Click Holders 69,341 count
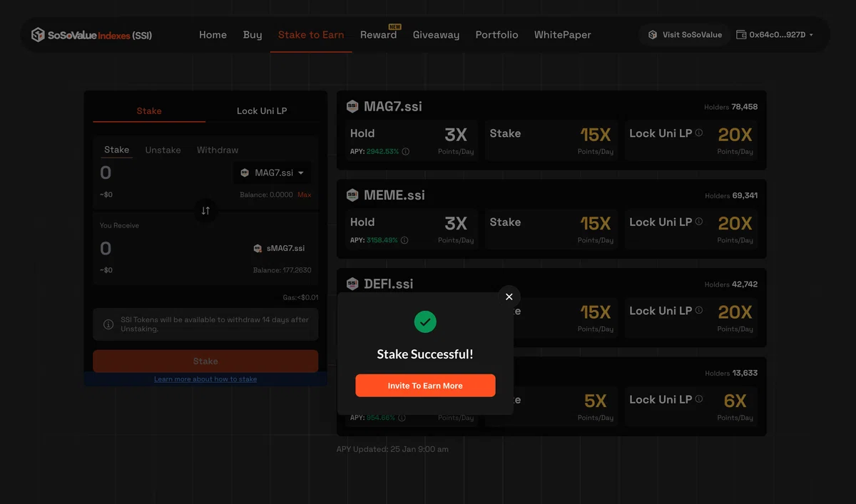856x504 pixels. coord(731,195)
